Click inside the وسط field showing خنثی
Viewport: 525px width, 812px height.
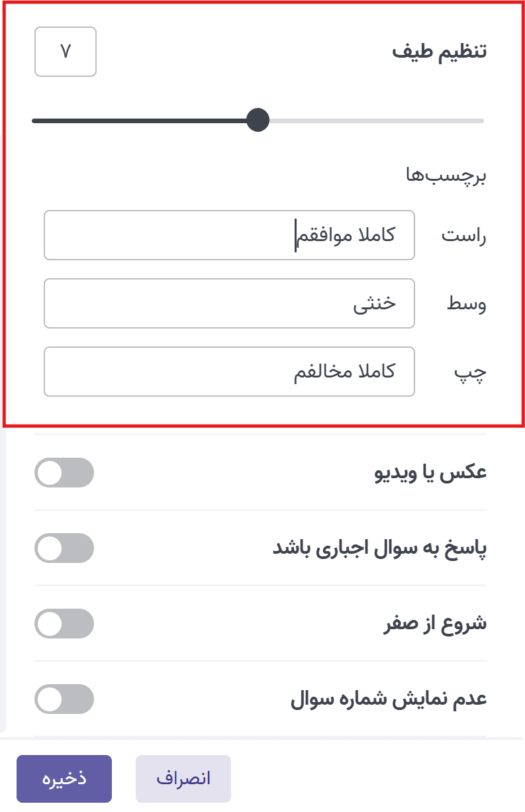point(229,303)
